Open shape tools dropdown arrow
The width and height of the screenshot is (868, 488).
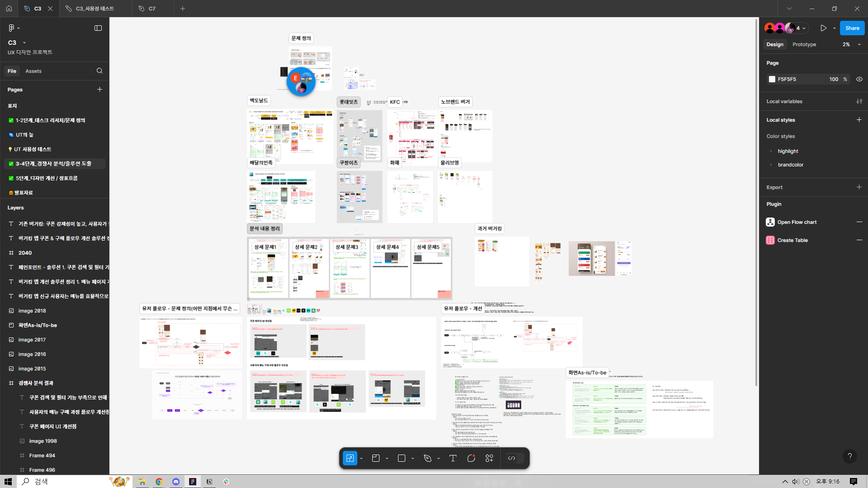coord(413,458)
